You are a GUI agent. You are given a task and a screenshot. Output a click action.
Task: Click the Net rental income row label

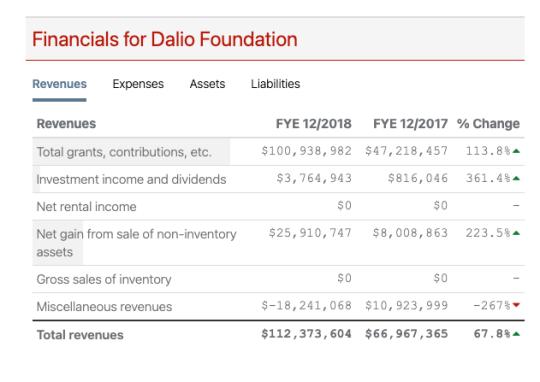[x=86, y=207]
